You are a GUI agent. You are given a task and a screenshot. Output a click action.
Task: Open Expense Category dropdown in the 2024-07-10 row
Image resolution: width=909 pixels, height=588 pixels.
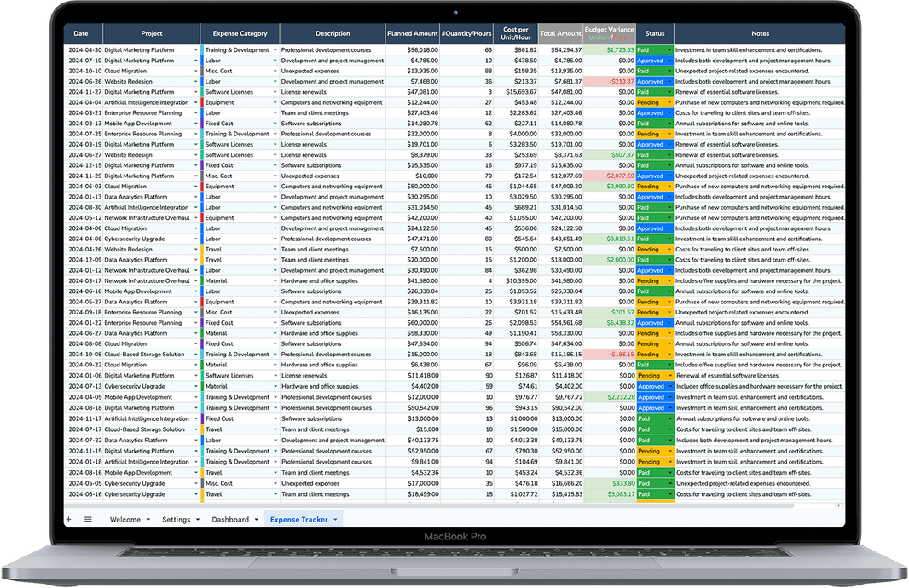click(275, 61)
